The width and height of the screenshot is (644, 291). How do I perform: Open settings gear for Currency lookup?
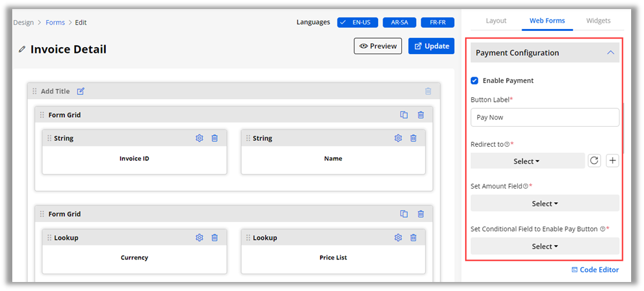pos(200,238)
